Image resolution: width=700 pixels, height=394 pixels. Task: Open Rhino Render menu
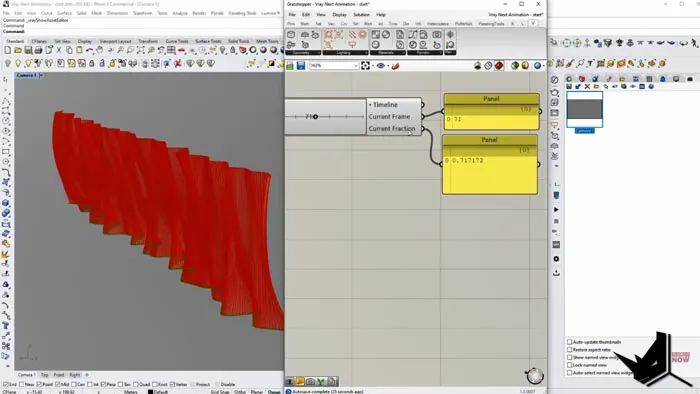199,13
